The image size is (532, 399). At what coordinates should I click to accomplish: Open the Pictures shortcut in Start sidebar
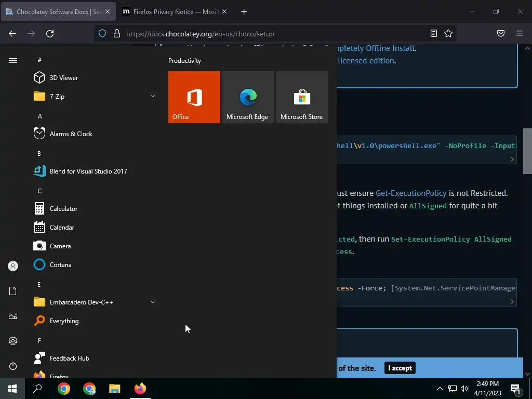(13, 316)
